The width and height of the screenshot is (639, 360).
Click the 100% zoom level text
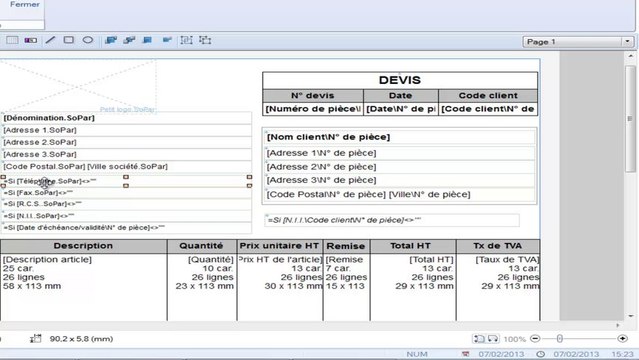pos(514,339)
